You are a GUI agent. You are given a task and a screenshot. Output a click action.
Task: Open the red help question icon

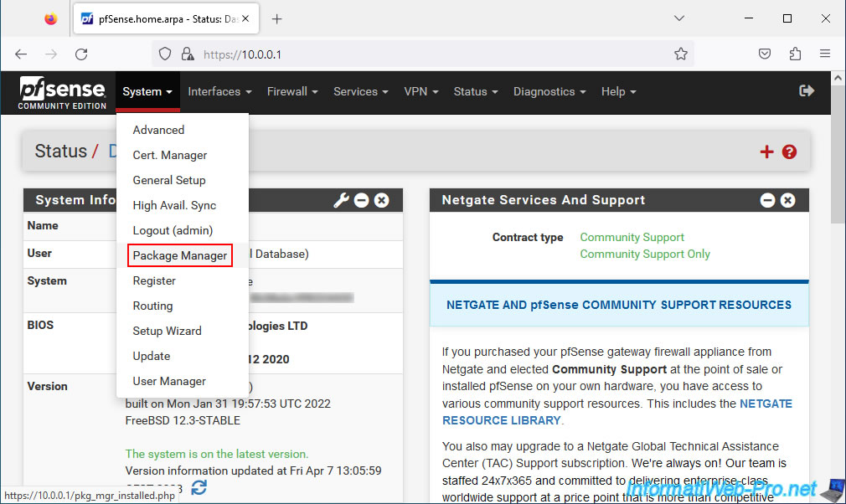[789, 152]
